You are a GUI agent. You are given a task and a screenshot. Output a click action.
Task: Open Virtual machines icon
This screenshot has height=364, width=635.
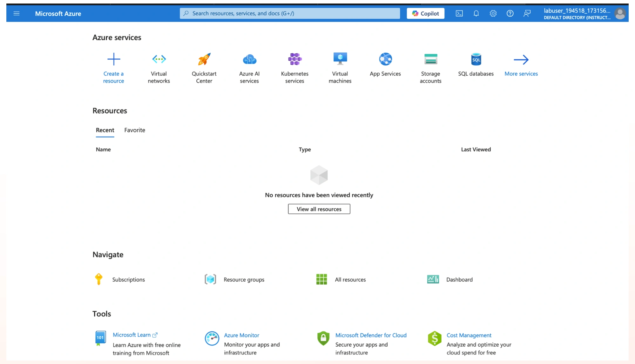pyautogui.click(x=340, y=59)
